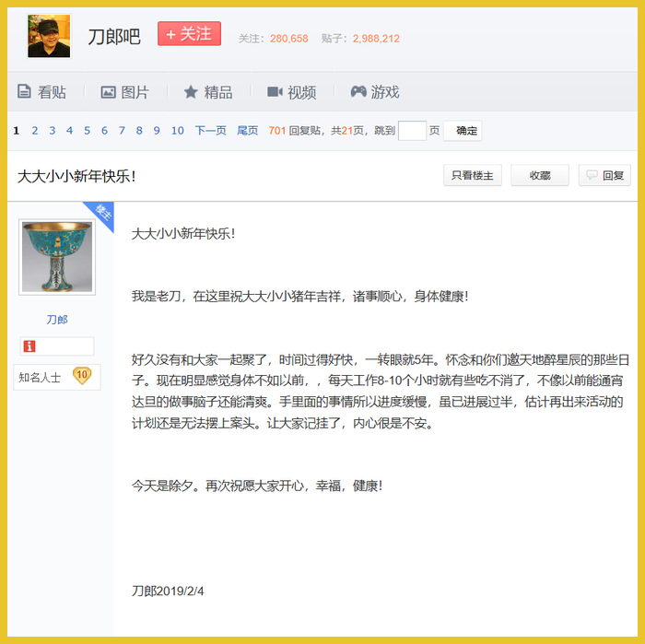Image resolution: width=645 pixels, height=644 pixels.
Task: Open 下一页 next page link
Action: (x=211, y=131)
